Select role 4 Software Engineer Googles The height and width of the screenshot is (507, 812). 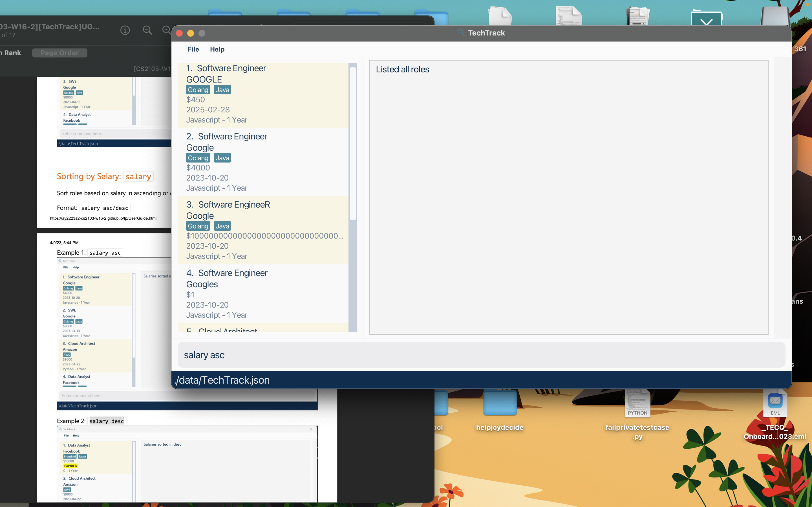(x=263, y=293)
